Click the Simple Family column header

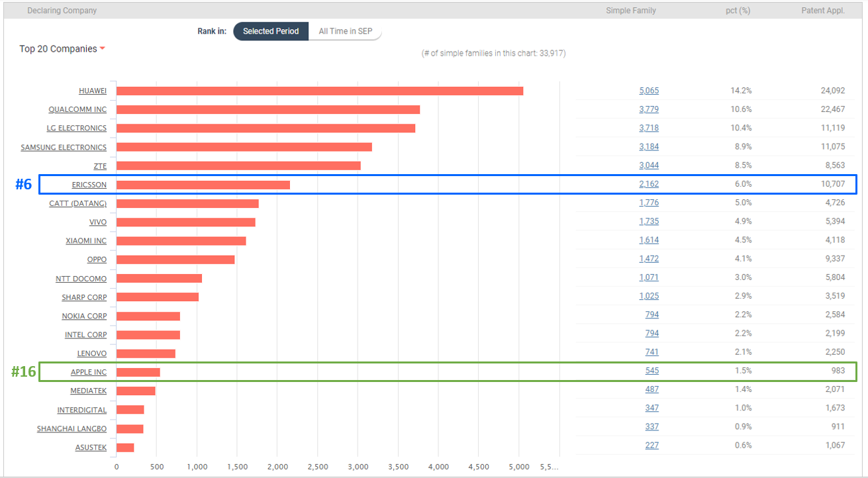631,11
